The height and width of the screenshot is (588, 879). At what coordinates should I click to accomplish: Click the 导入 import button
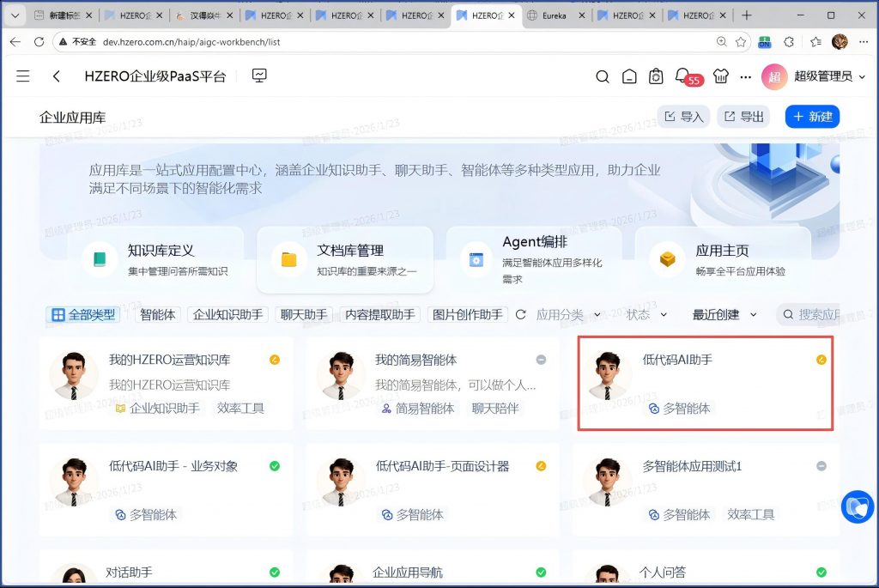coord(683,117)
